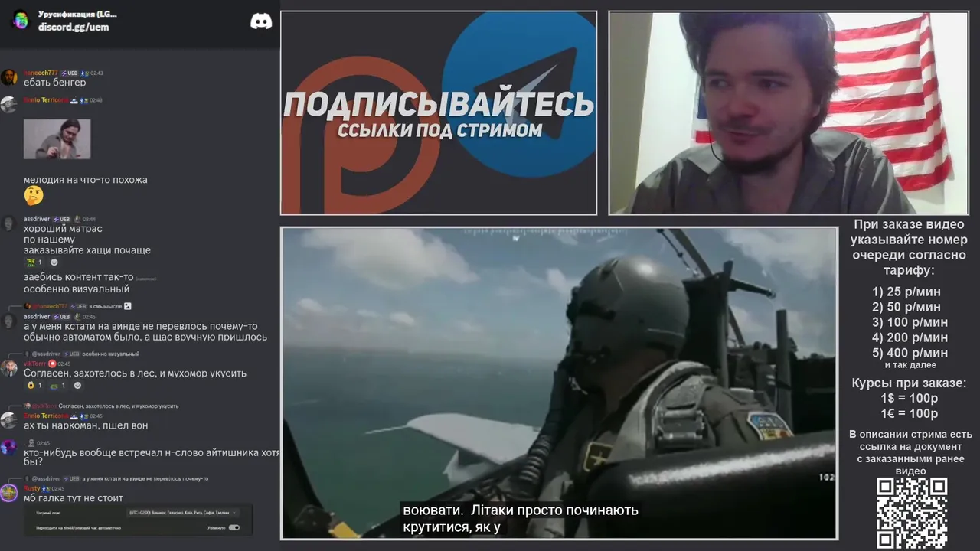
Task: Open the time zone dropdown in Rusty's screenshot
Action: tap(184, 512)
